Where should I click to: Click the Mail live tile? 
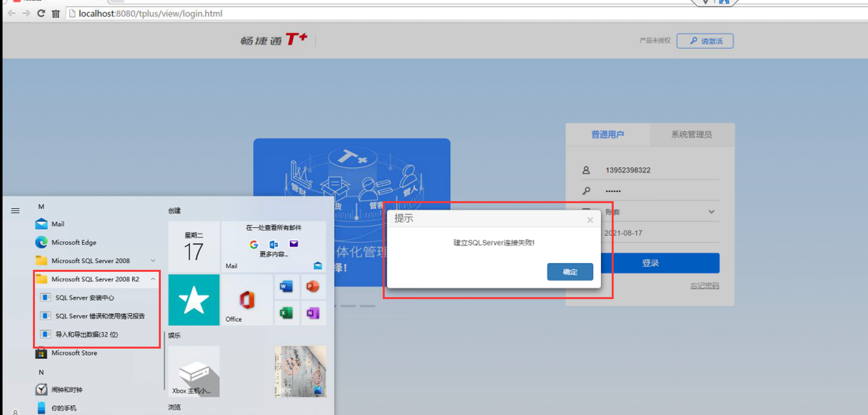click(x=274, y=247)
